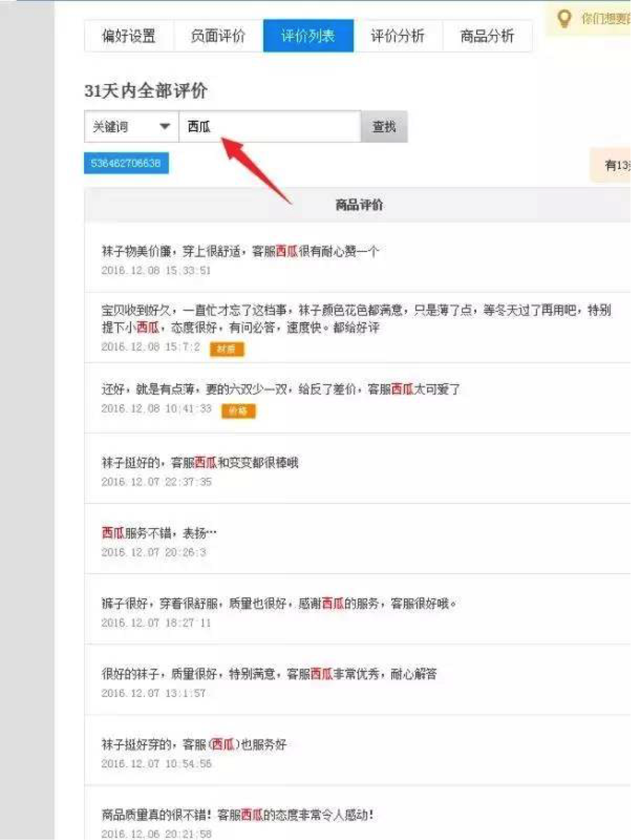The image size is (631, 840).
Task: Expand the 关键词 dropdown
Action: point(131,126)
